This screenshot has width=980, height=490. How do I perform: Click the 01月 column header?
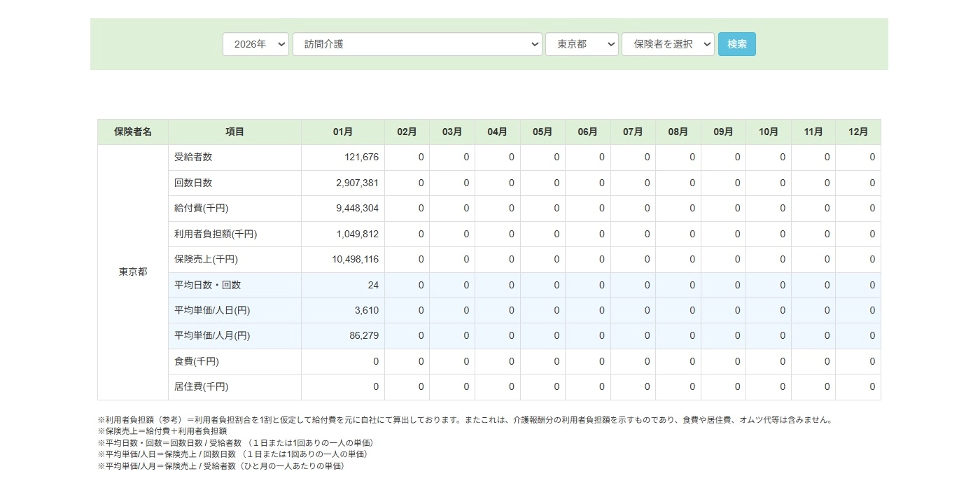(343, 132)
